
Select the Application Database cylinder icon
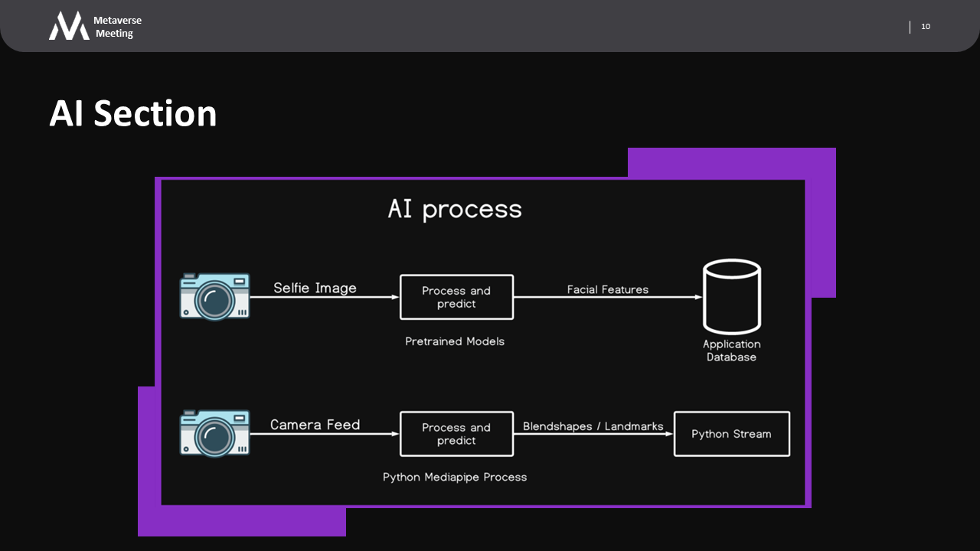click(731, 296)
